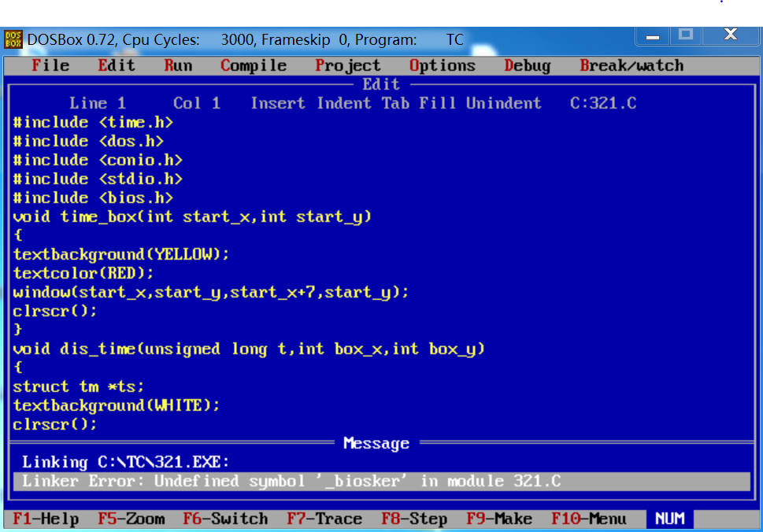Screen dimensions: 763x532
Task: Click the Linking C:\TC\321.EXE line
Action: [125, 462]
